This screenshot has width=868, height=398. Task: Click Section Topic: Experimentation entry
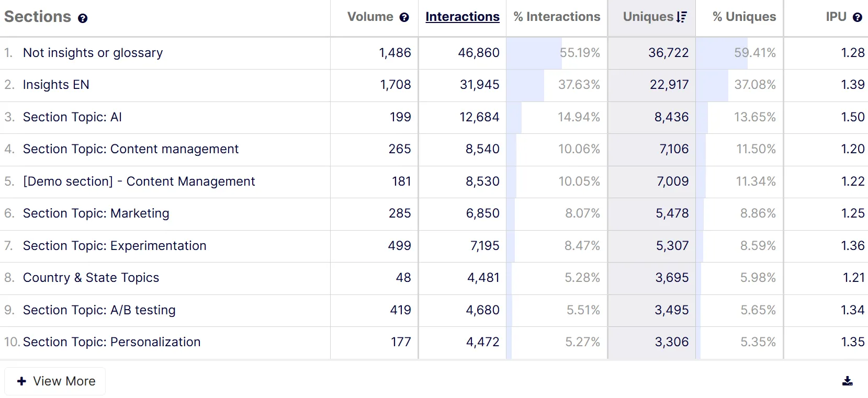pyautogui.click(x=115, y=246)
